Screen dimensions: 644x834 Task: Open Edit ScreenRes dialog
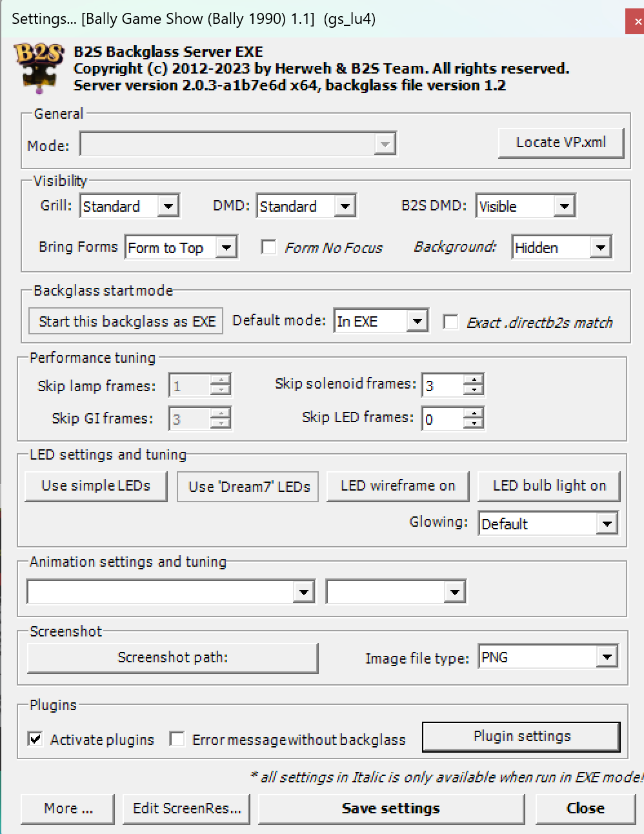pyautogui.click(x=186, y=808)
